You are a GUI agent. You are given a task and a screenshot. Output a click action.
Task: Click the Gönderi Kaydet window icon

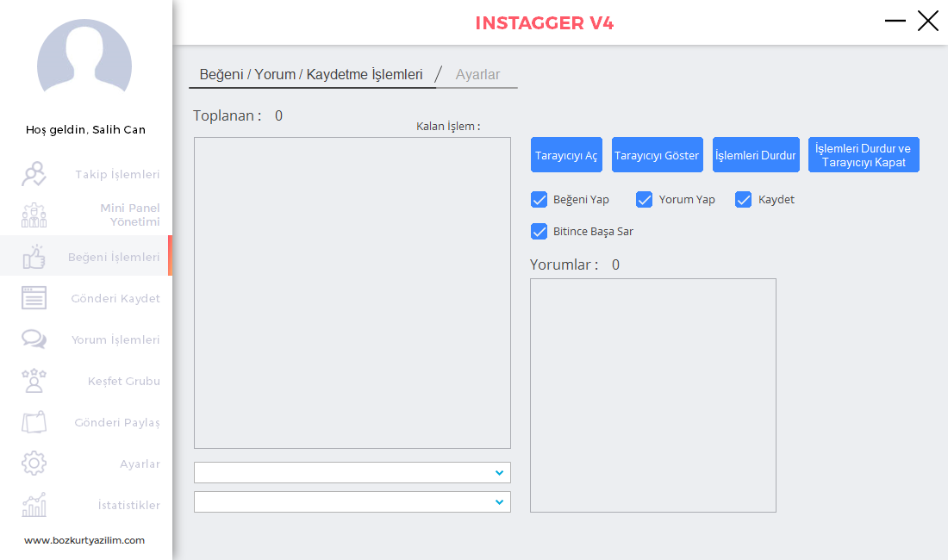coord(34,298)
